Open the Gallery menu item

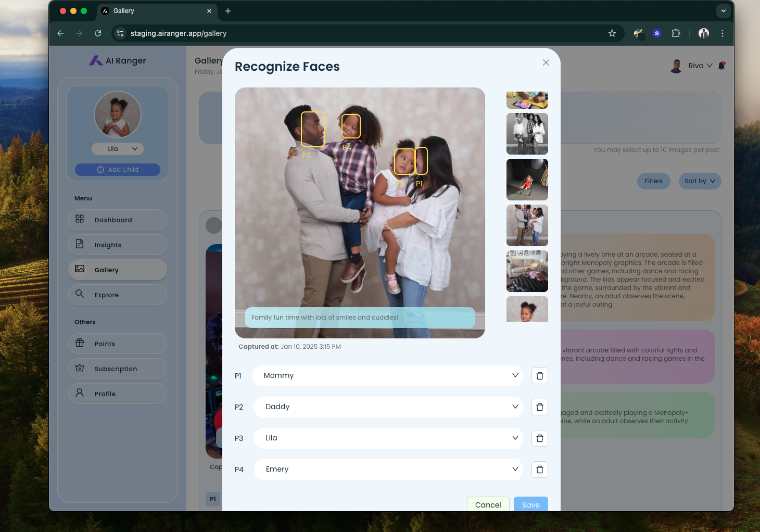pyautogui.click(x=118, y=270)
